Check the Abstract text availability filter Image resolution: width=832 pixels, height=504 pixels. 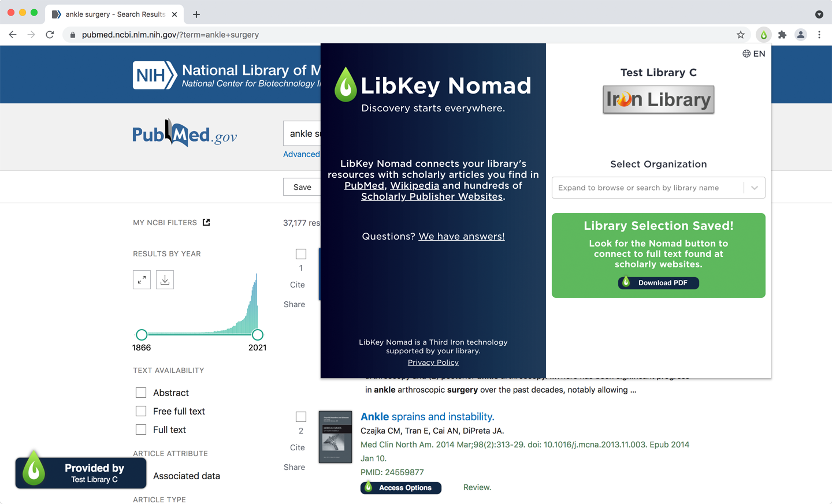click(x=141, y=393)
